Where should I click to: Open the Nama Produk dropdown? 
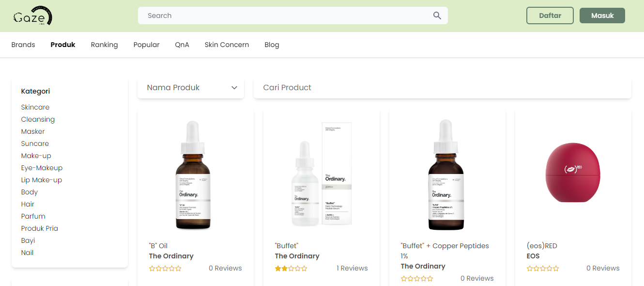click(191, 88)
